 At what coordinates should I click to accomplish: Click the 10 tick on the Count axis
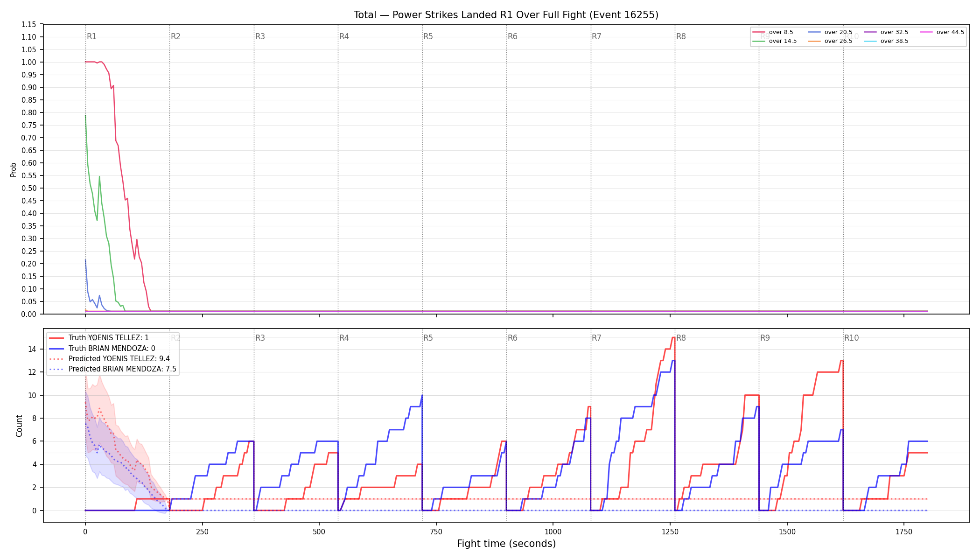32,395
